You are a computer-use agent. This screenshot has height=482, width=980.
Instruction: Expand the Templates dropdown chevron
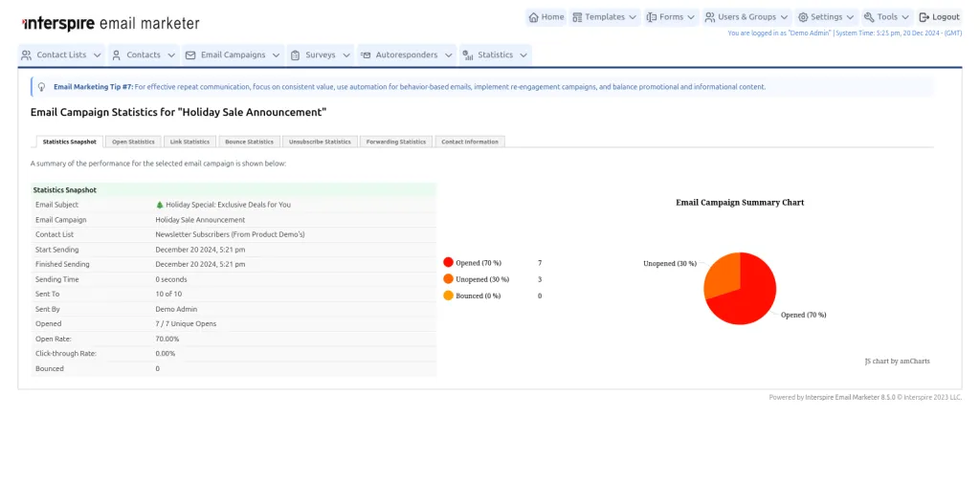coord(633,17)
